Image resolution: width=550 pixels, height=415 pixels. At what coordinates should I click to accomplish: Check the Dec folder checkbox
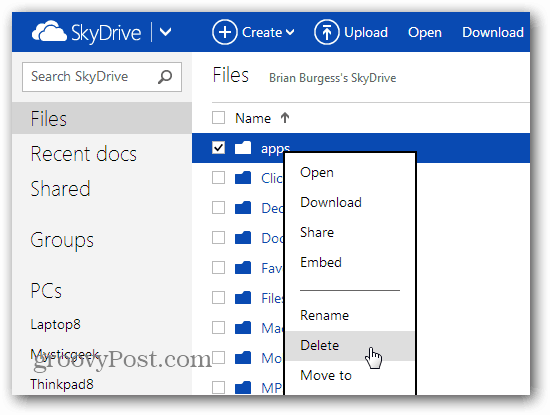(219, 208)
